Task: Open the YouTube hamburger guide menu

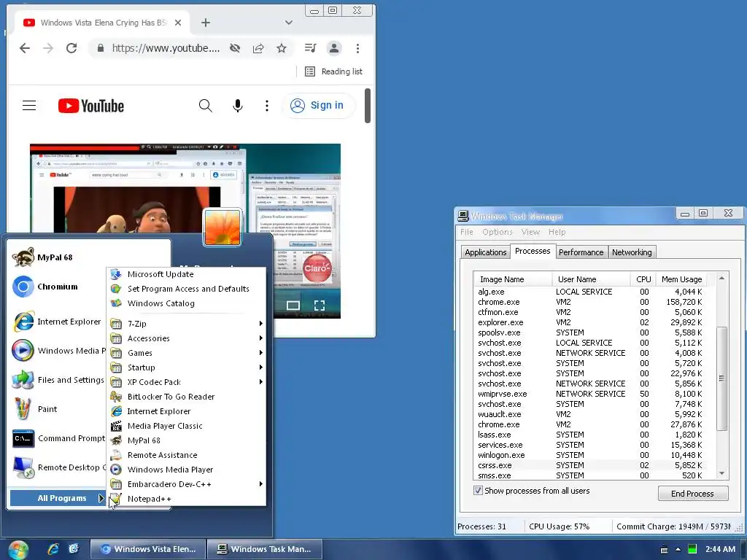Action: click(x=29, y=105)
